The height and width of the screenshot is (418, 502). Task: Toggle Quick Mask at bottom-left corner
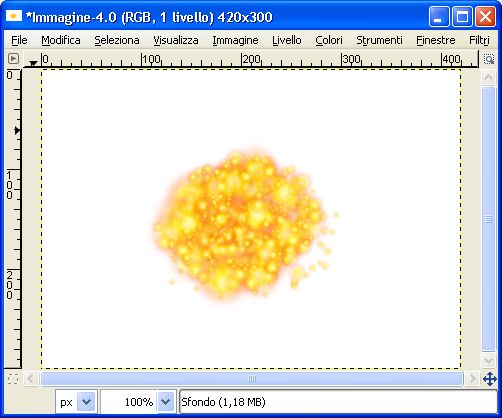13,379
